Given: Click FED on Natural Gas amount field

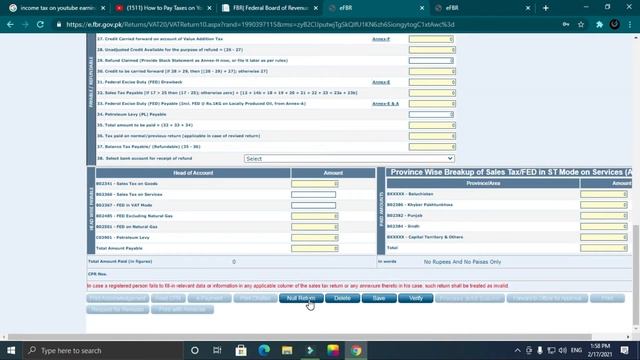Looking at the screenshot, I should [x=315, y=227].
